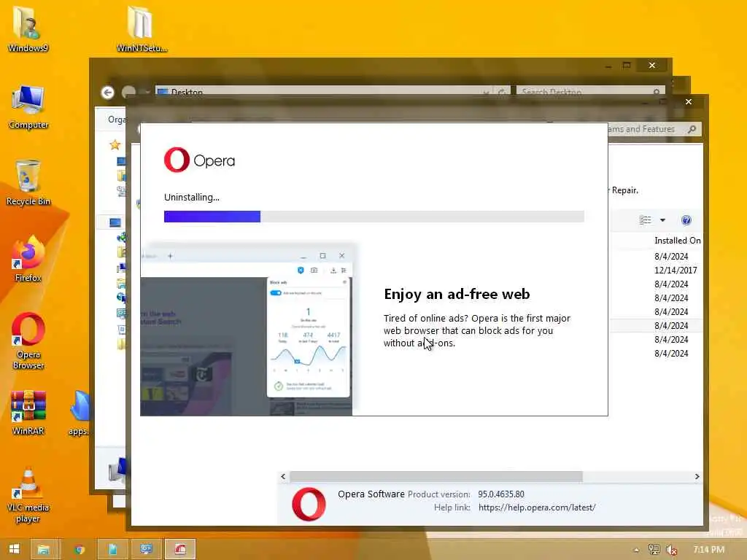This screenshot has width=747, height=560.
Task: Open the help.opera.com help link
Action: coord(537,507)
